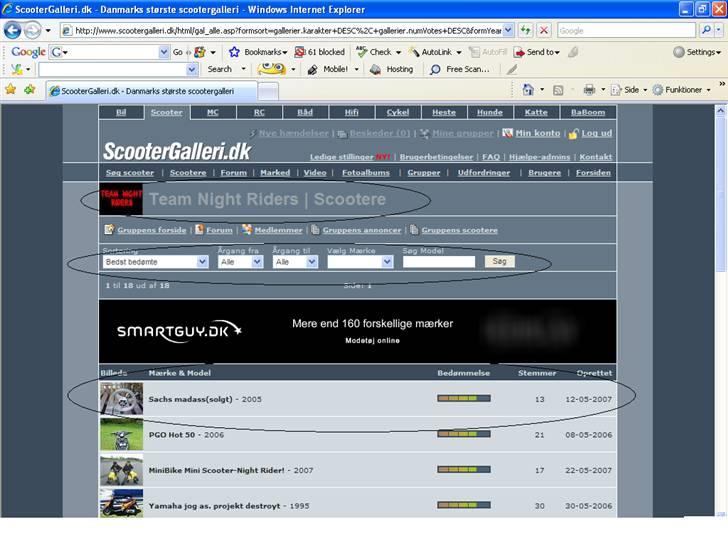Expand the 'Årgang fra' dropdown
The height and width of the screenshot is (546, 728).
coord(240,262)
